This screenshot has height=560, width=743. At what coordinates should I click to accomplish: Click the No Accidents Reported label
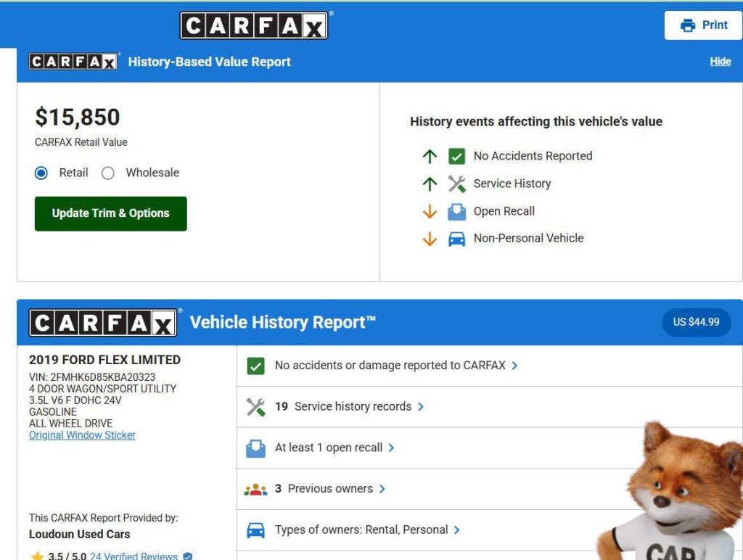(533, 156)
